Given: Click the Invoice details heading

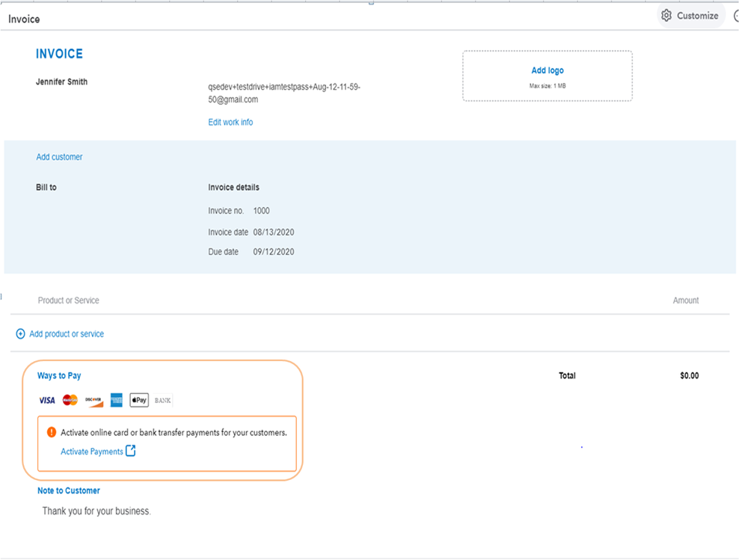Looking at the screenshot, I should pos(233,188).
